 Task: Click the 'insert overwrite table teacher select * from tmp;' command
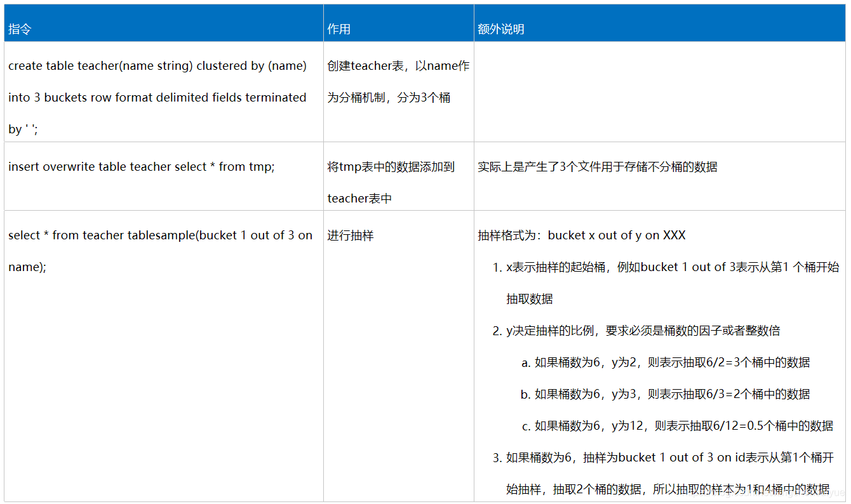142,167
